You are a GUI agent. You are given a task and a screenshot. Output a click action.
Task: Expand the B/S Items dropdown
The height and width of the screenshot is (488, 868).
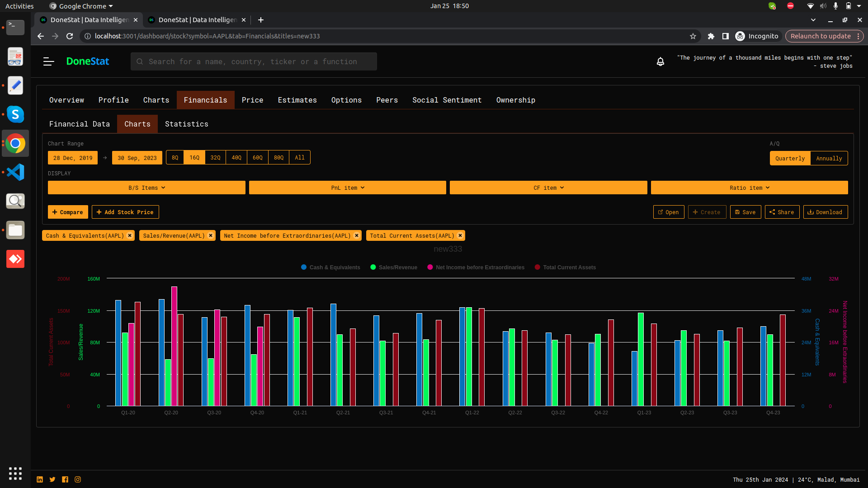coord(146,188)
